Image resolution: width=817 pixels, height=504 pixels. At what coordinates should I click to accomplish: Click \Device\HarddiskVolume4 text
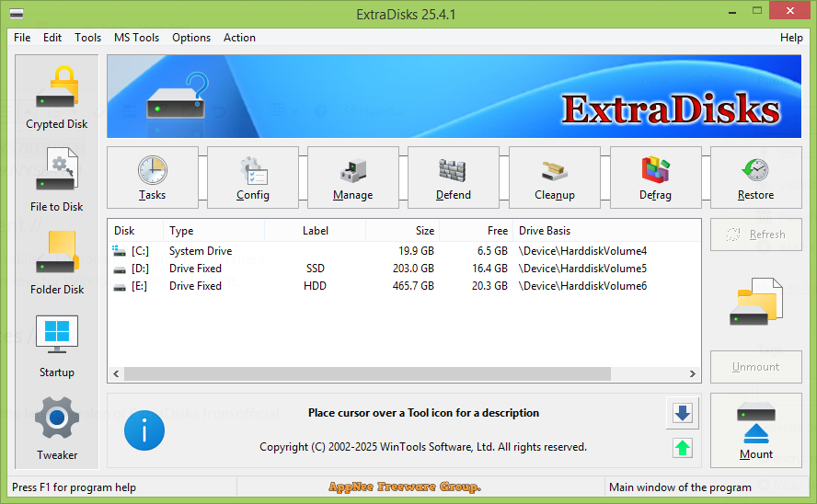click(x=582, y=251)
